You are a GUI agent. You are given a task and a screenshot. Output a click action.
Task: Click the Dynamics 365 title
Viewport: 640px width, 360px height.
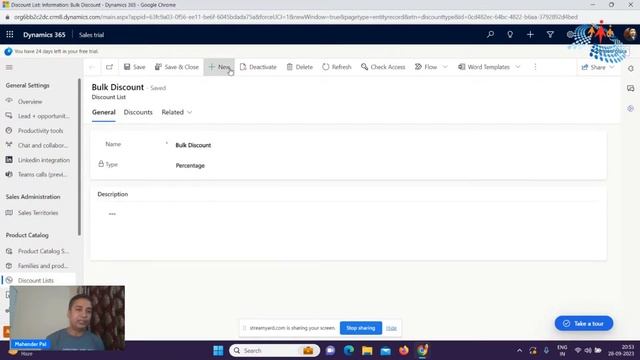(x=44, y=35)
